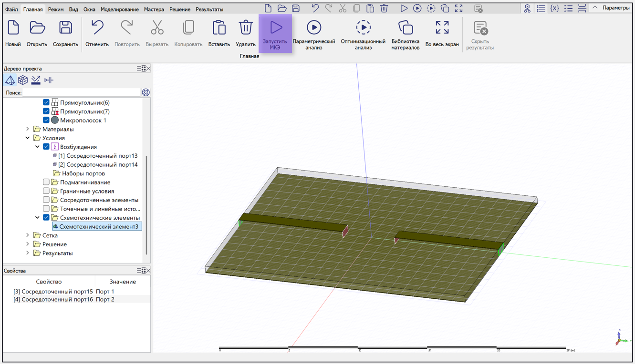The height and width of the screenshot is (364, 635).
Task: Click the Запустить МКЭ run button
Action: point(275,33)
